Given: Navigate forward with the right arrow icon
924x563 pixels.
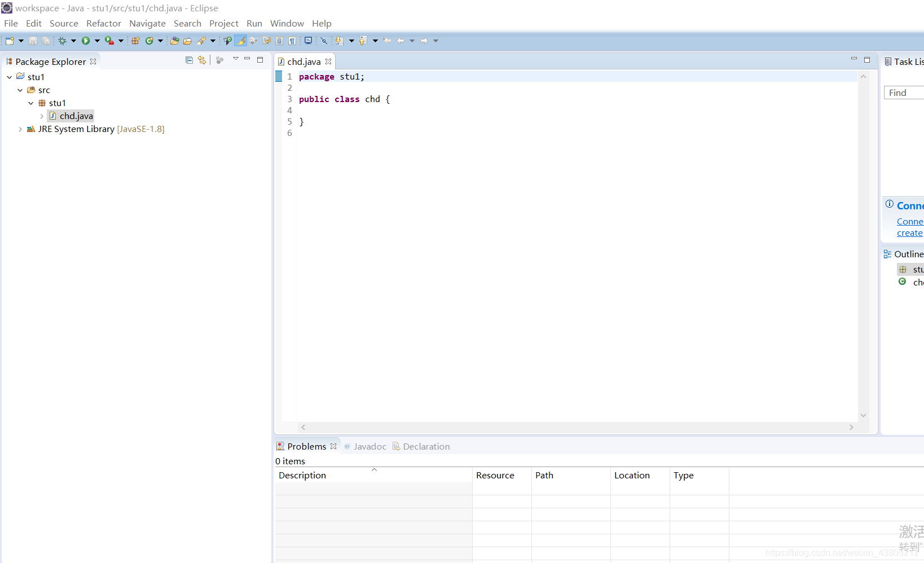Looking at the screenshot, I should click(424, 41).
